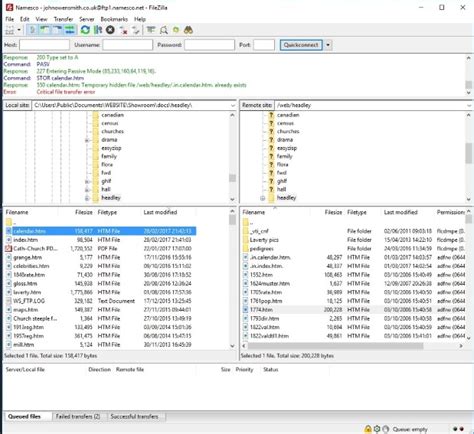Toggle local directory tree display

(45, 30)
